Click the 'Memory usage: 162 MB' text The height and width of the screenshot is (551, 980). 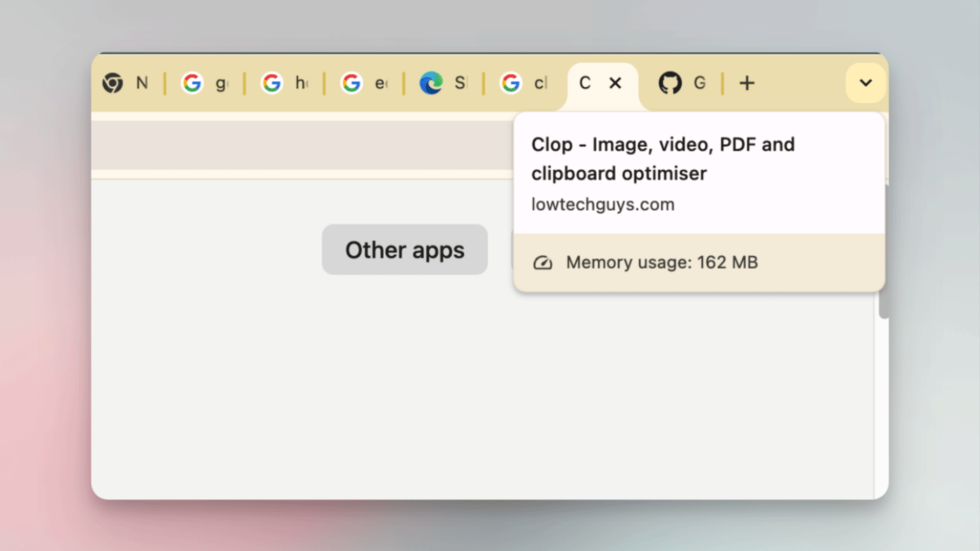[661, 263]
